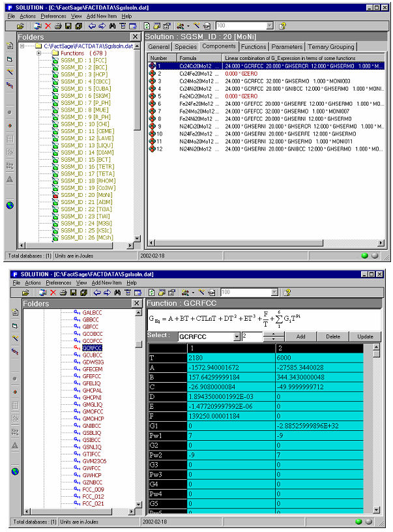This screenshot has width=393, height=532.
Task: Open the Select dropdown showing GCRFCC
Action: [x=237, y=336]
